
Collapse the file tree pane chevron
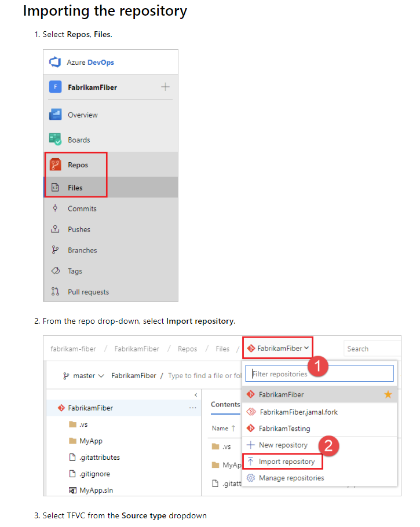[195, 394]
